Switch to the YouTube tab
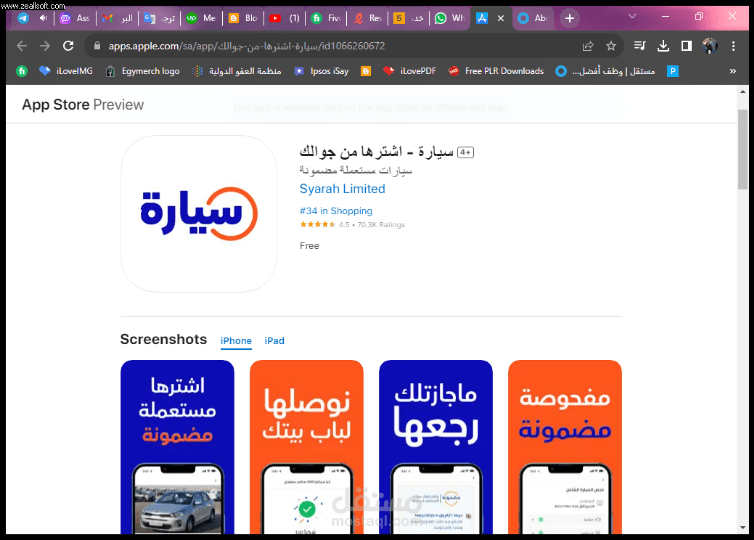This screenshot has height=540, width=754. coord(284,18)
